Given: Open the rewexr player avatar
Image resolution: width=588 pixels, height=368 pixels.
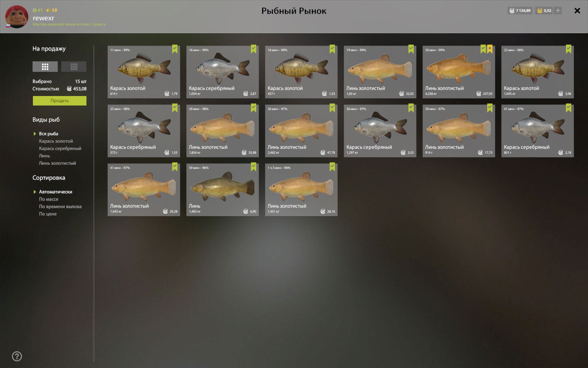Looking at the screenshot, I should point(16,17).
